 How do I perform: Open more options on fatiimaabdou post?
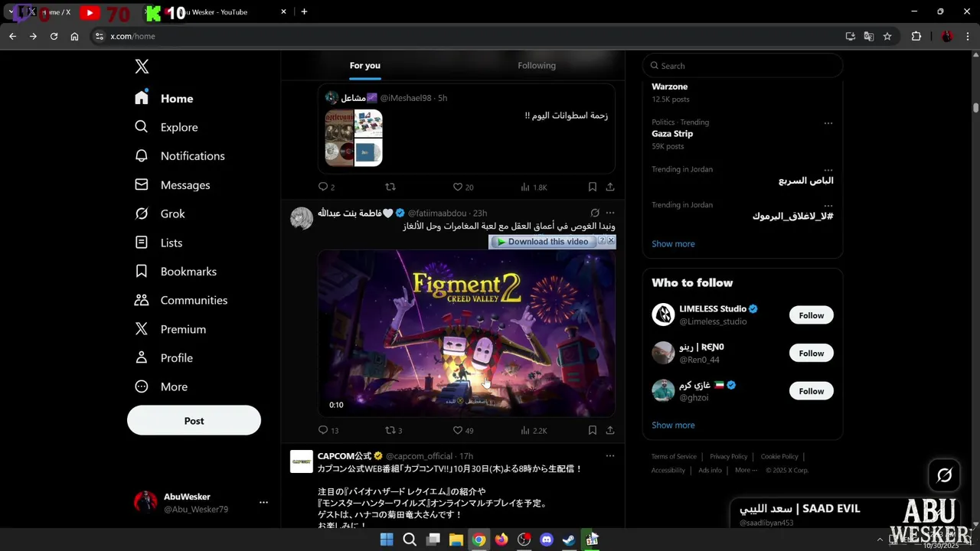tap(610, 213)
